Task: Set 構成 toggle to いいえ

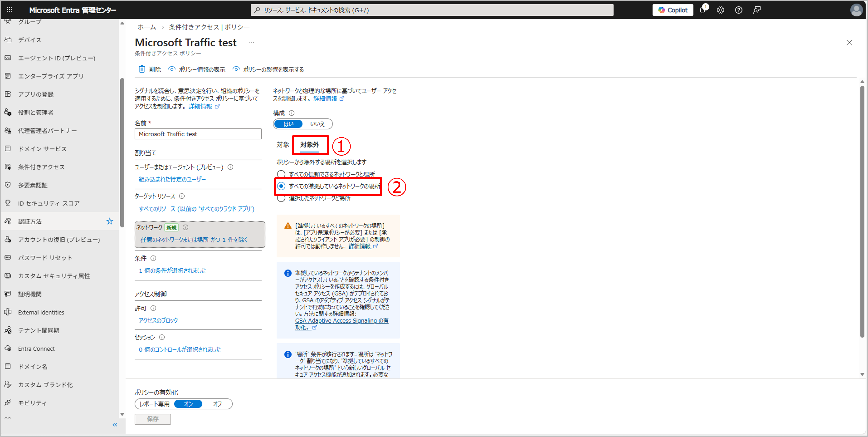Action: point(317,124)
